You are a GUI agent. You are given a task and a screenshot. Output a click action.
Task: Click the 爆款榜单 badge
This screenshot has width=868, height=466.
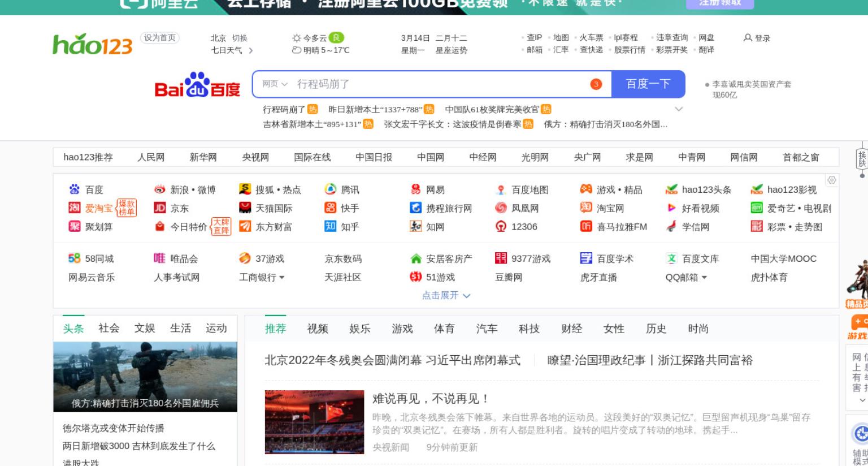pos(127,208)
